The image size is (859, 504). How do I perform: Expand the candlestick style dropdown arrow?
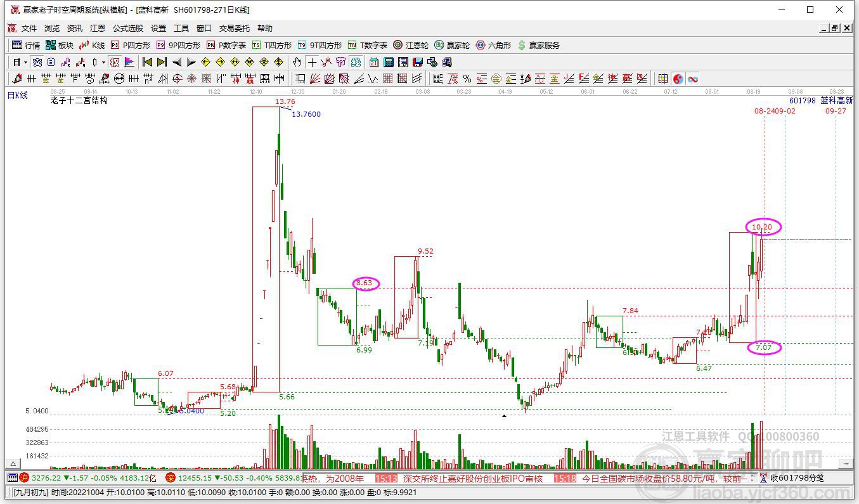click(103, 62)
